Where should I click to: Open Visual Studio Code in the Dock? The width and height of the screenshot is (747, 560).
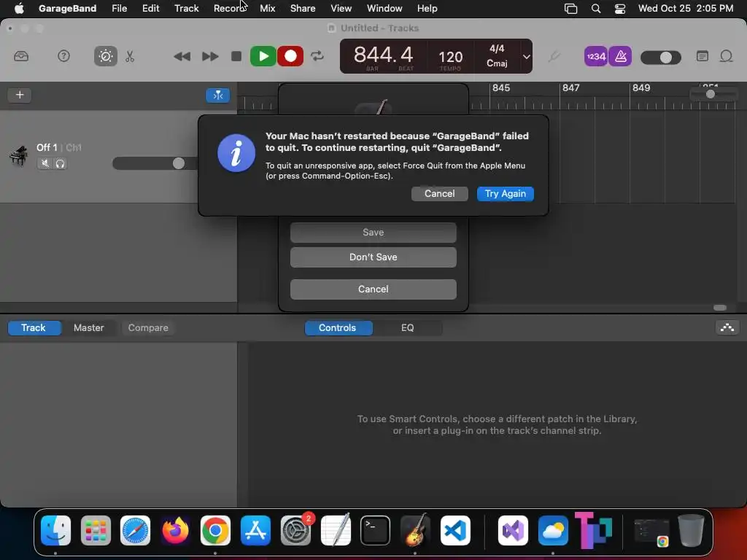[455, 530]
